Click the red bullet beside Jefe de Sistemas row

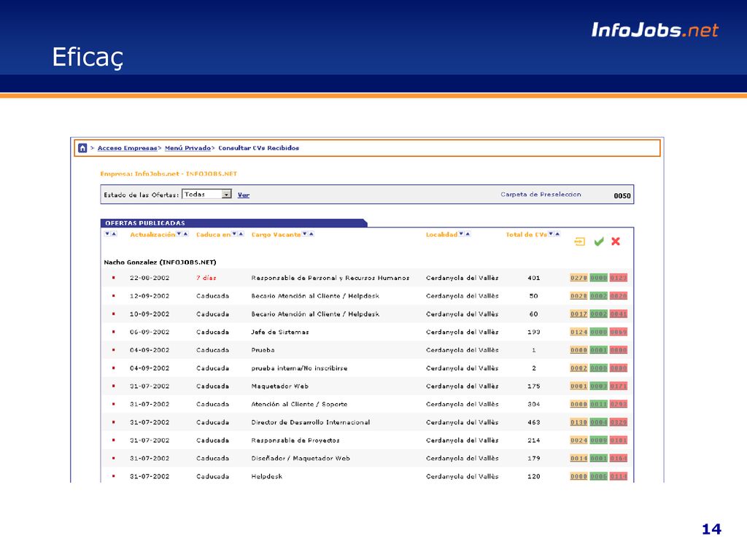coord(113,332)
